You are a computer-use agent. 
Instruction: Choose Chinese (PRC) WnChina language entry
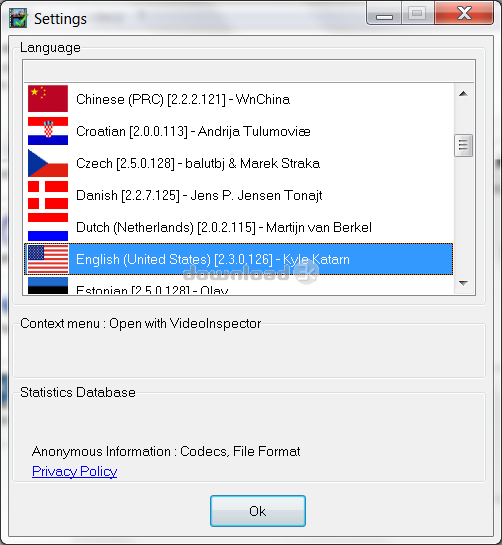pyautogui.click(x=238, y=99)
